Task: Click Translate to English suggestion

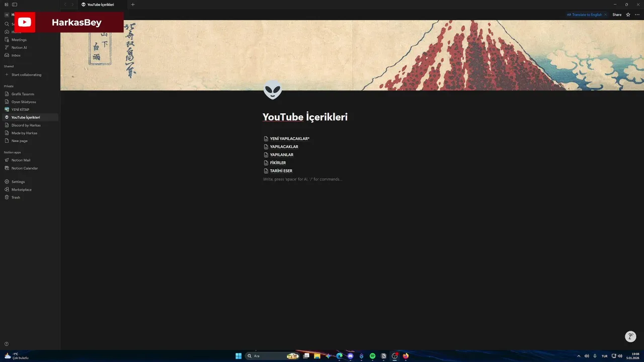Action: pyautogui.click(x=584, y=15)
